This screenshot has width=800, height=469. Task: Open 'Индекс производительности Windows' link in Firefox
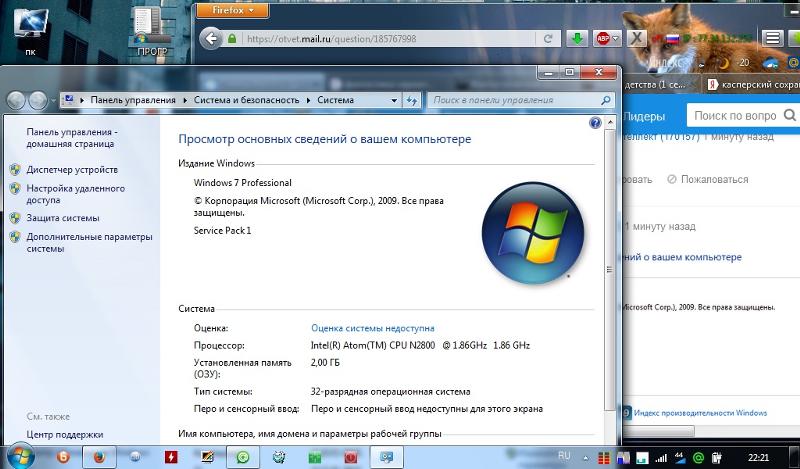click(x=700, y=413)
